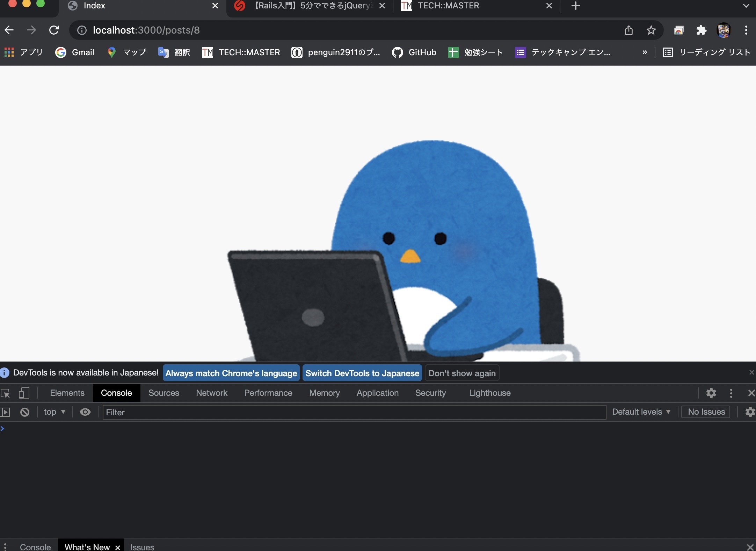Image resolution: width=756 pixels, height=551 pixels.
Task: Toggle the device toolbar icon
Action: click(x=24, y=393)
